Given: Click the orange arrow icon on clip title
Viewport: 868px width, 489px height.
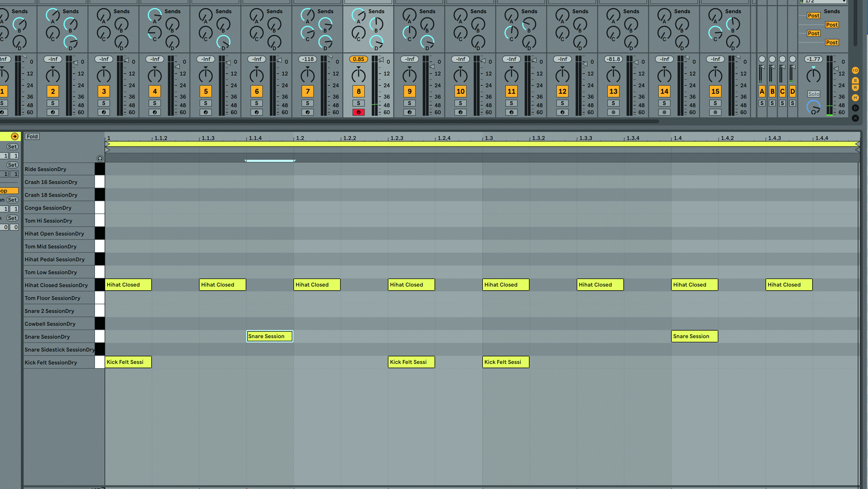Looking at the screenshot, I should click(x=14, y=136).
